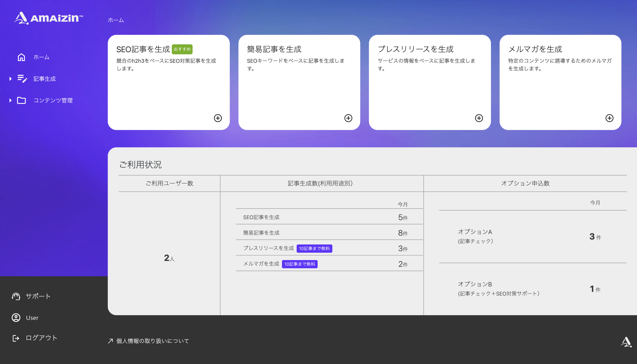Image resolution: width=637 pixels, height=364 pixels.
Task: Click plus icon on メルマガを生成 card
Action: (x=609, y=118)
